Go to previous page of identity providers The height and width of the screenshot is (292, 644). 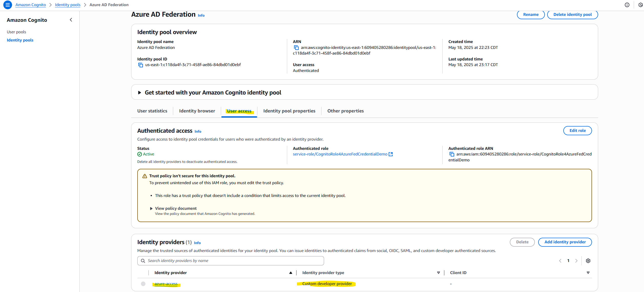pos(560,261)
